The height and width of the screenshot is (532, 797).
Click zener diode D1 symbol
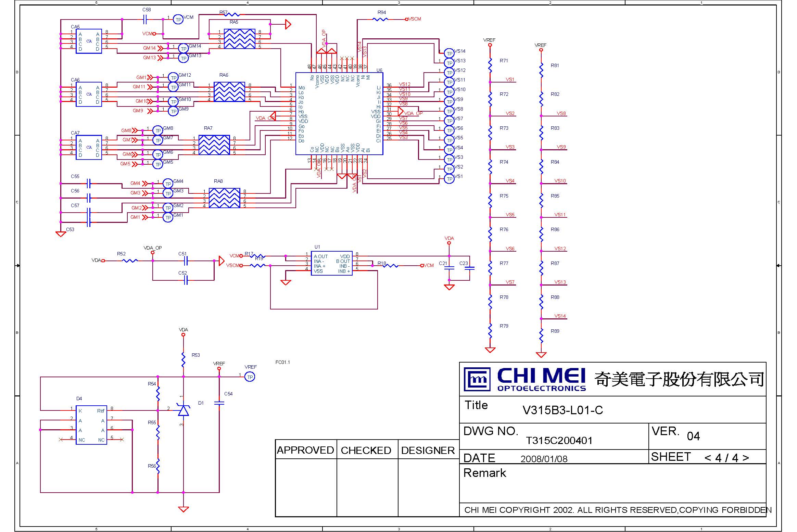(x=184, y=410)
